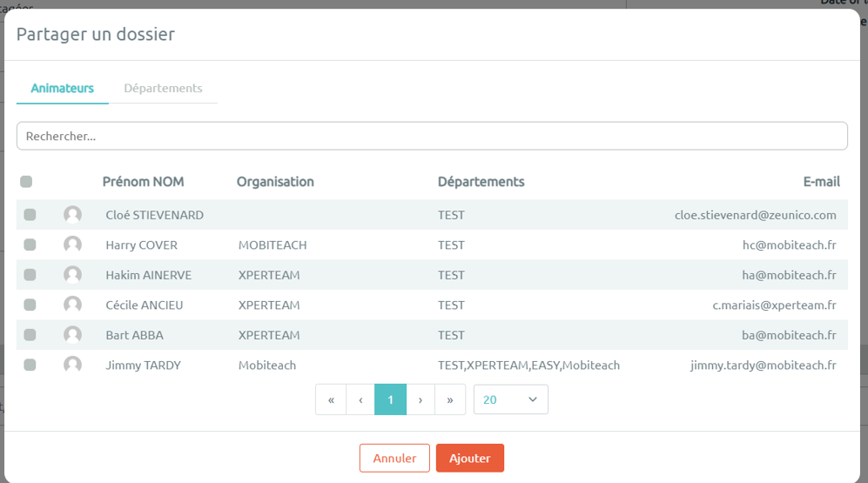Select Harry COVER's checkbox
The width and height of the screenshot is (868, 483).
[30, 245]
